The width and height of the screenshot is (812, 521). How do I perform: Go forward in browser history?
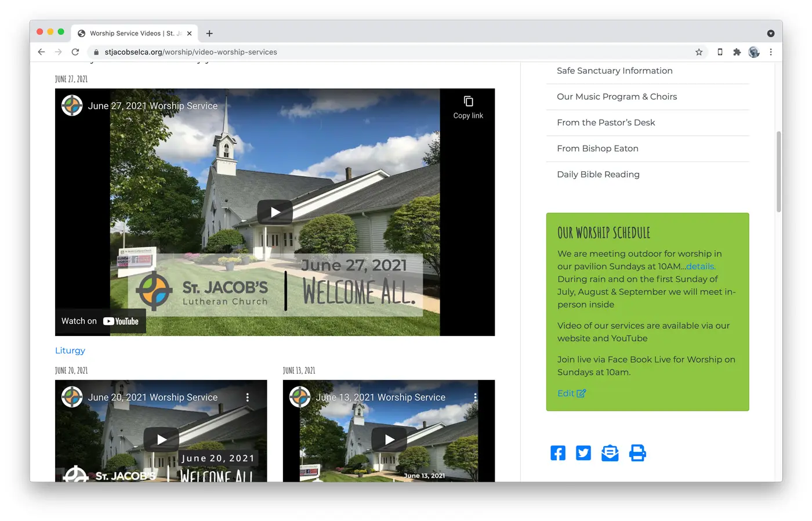pos(58,52)
